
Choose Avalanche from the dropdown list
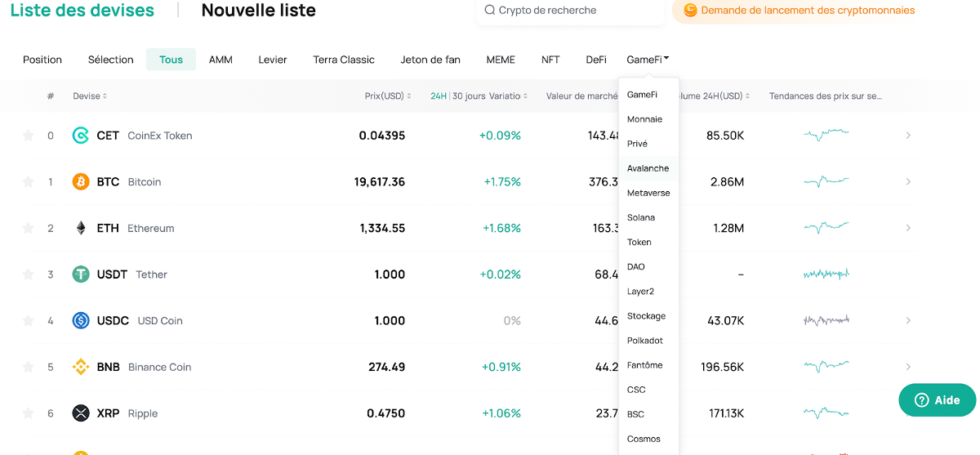649,168
